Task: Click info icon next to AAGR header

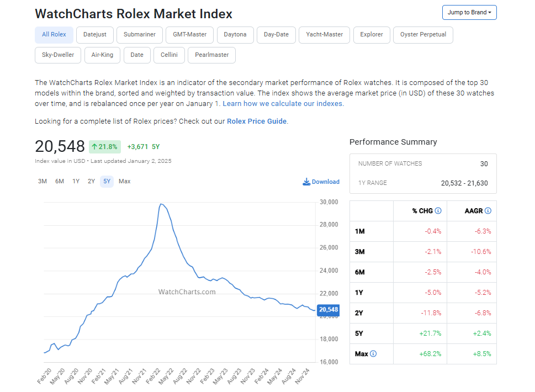Action: click(488, 211)
